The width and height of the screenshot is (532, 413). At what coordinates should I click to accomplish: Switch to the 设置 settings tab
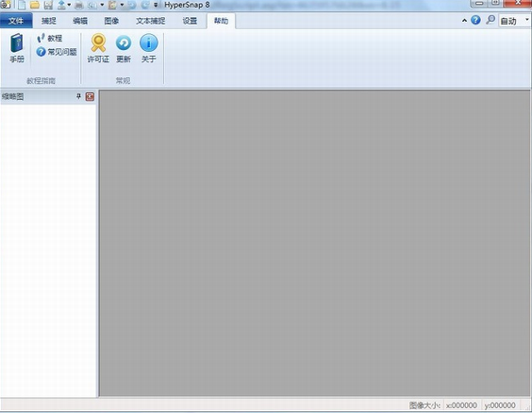(190, 21)
